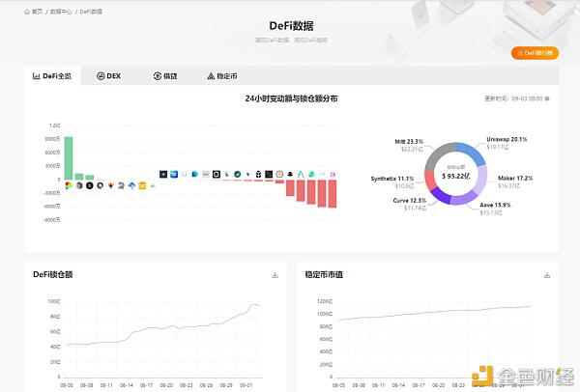580x392 pixels.
Task: Click the black square icon with white ring
Action: (217, 174)
